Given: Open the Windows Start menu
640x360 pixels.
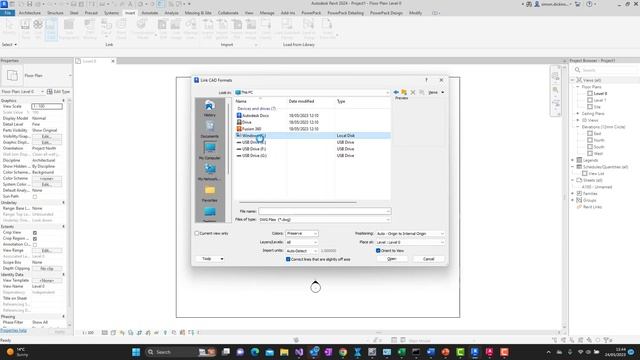Looking at the screenshot, I should point(136,352).
